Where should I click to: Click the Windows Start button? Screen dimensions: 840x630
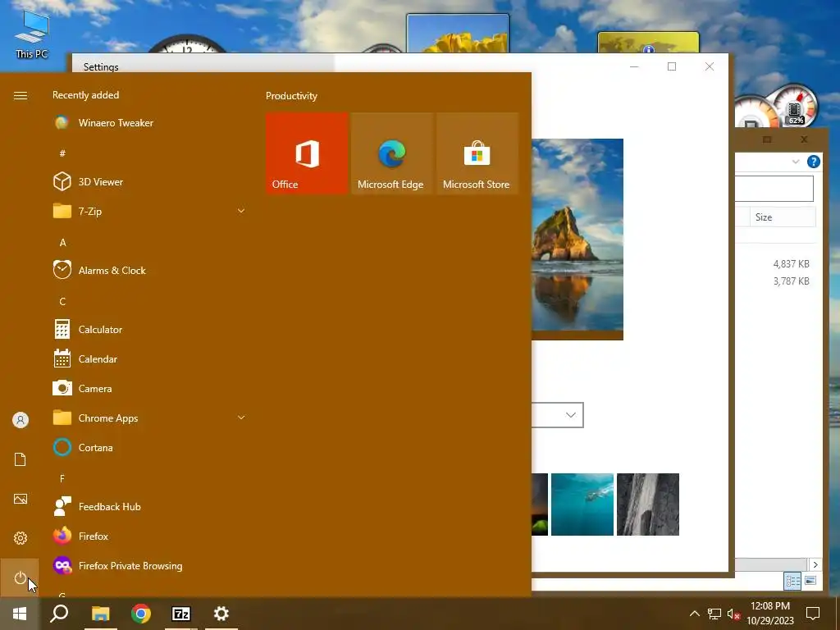point(20,614)
